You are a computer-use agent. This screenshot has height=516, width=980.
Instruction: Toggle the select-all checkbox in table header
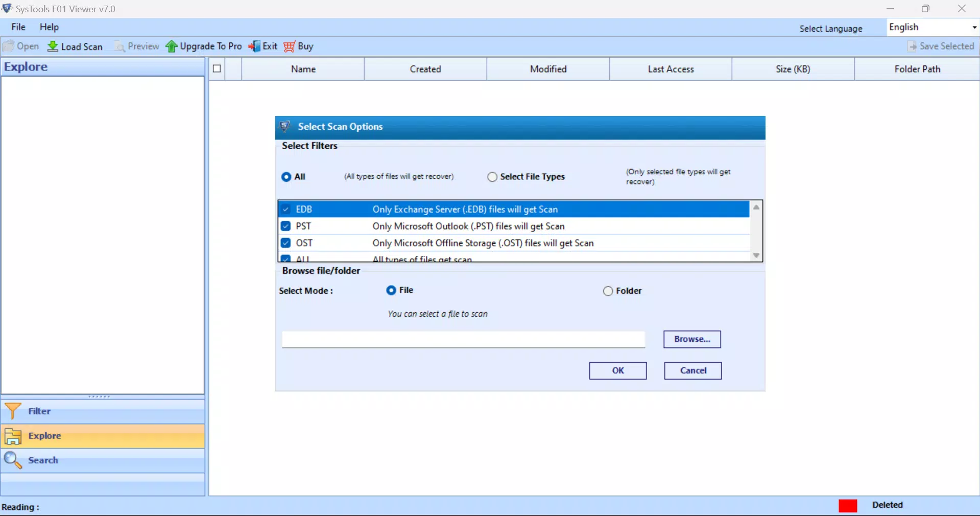tap(217, 68)
